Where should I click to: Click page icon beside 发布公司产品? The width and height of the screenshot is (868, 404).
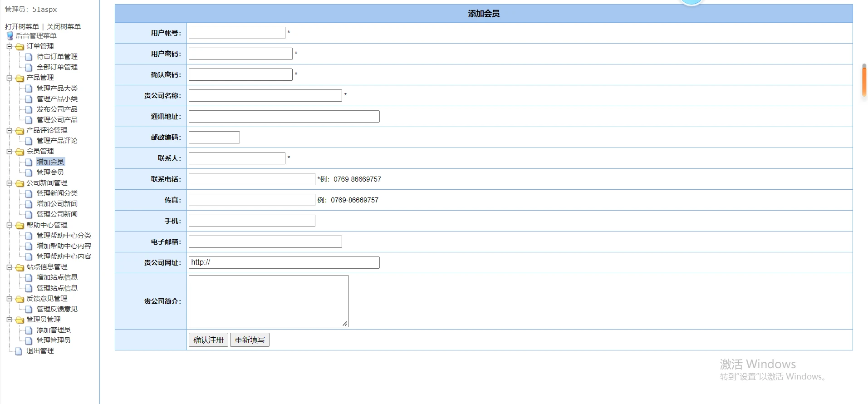29,109
